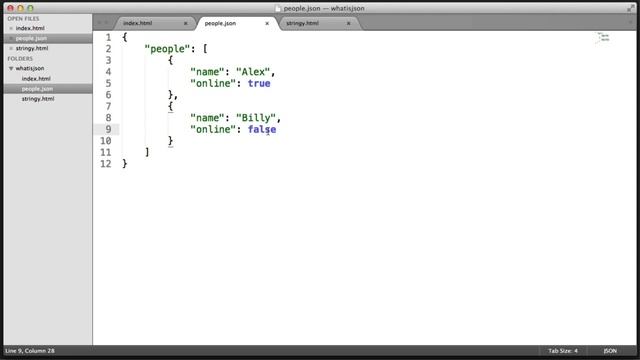This screenshot has height=360, width=640.
Task: Click line number 9 in the gutter
Action: (108, 129)
